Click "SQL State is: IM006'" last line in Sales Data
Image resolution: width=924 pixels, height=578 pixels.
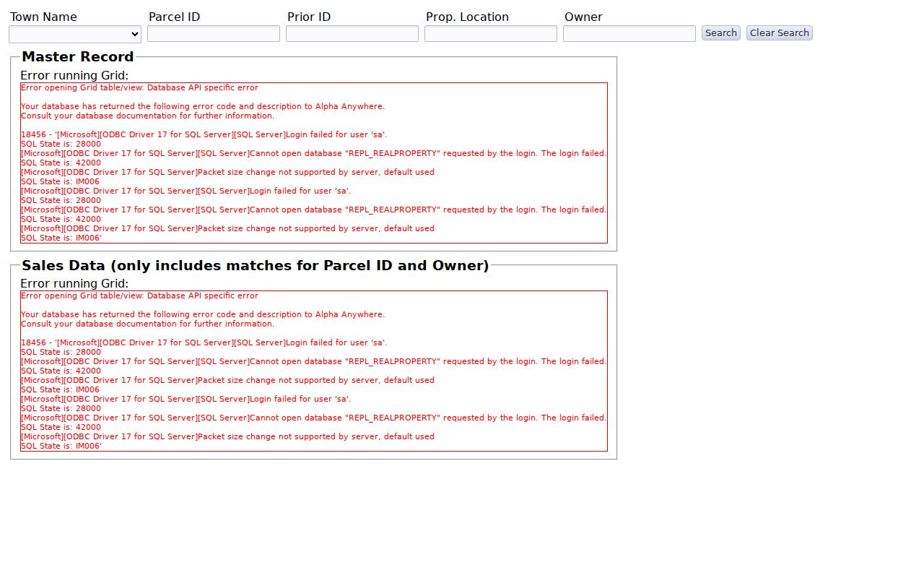click(x=61, y=446)
